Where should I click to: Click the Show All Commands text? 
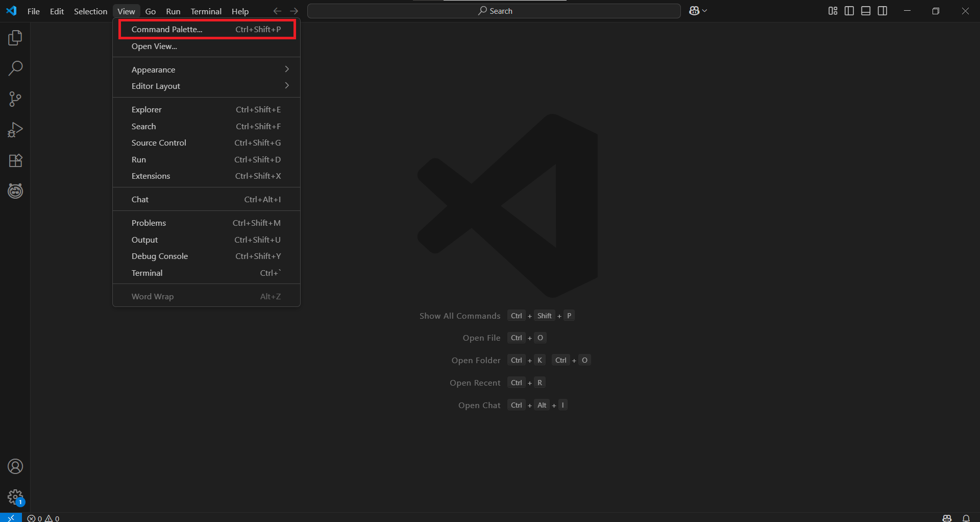point(460,316)
